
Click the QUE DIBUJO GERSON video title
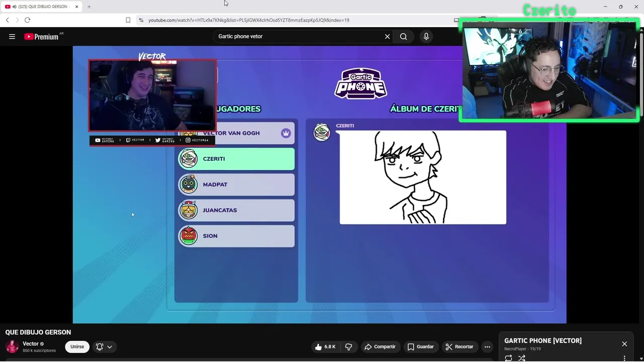(38, 332)
